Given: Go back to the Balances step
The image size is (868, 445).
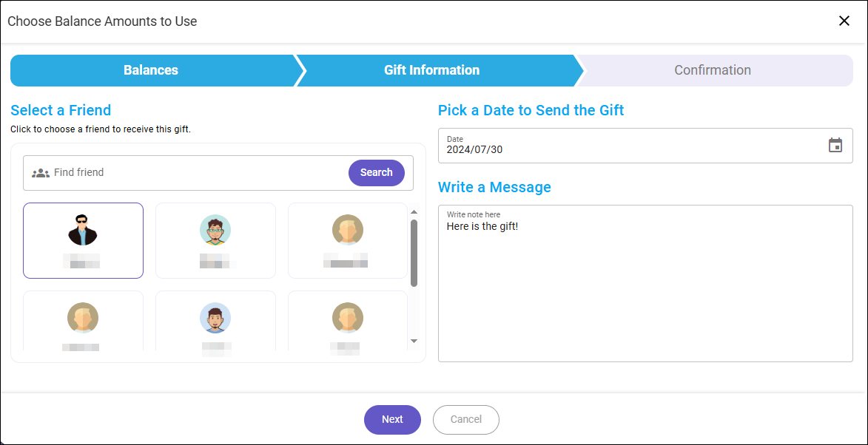Looking at the screenshot, I should tap(152, 70).
